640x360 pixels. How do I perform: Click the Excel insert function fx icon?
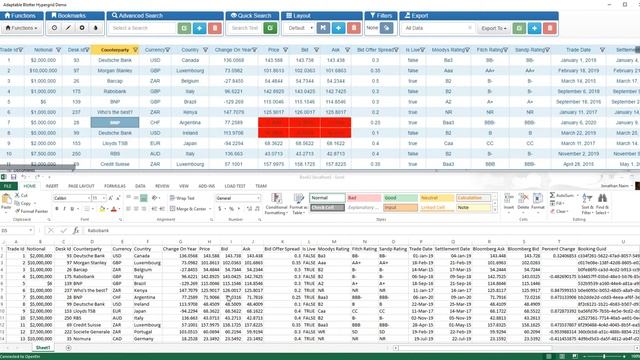[76, 231]
